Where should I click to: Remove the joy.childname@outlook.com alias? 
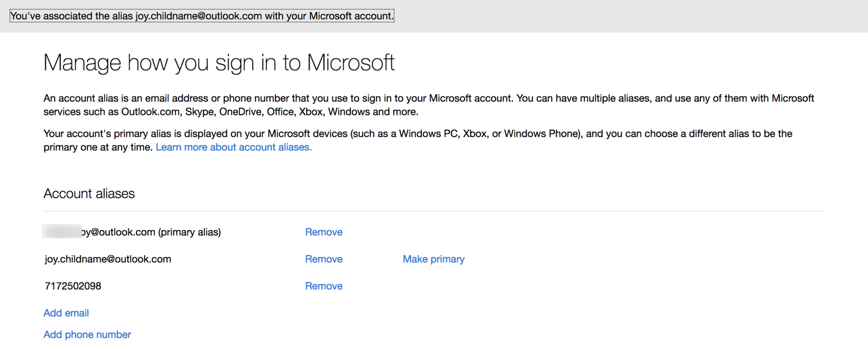324,259
